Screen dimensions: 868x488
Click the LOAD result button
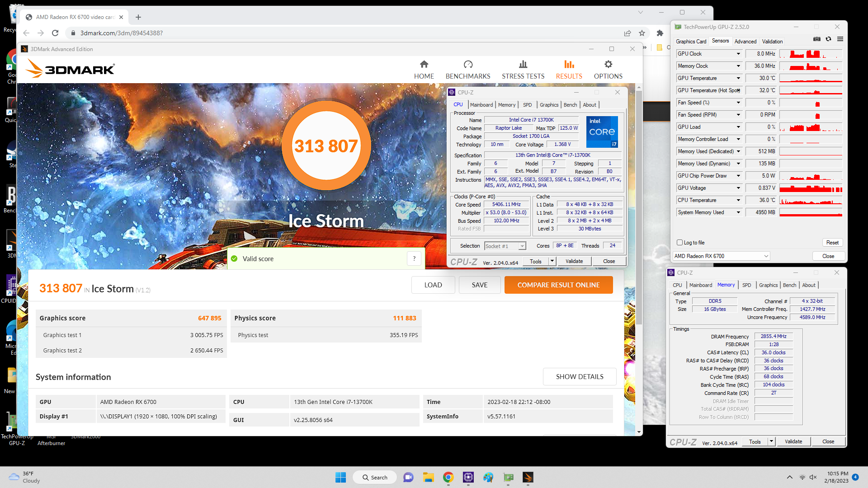(433, 285)
